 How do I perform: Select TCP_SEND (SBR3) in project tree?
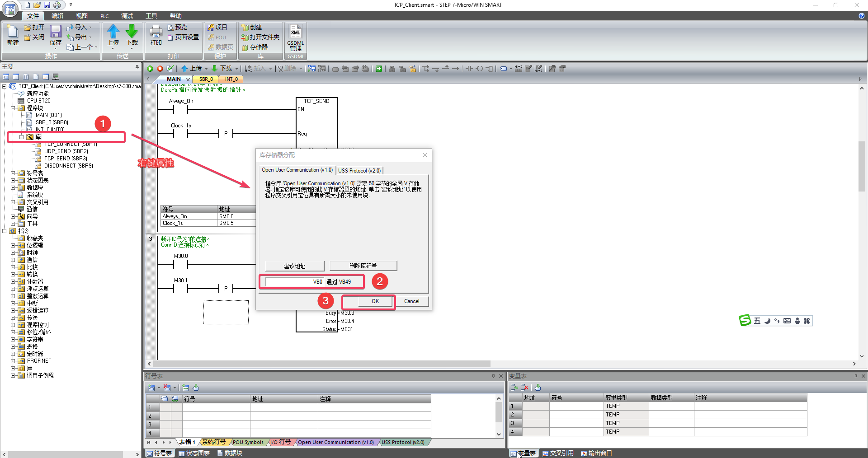point(66,159)
